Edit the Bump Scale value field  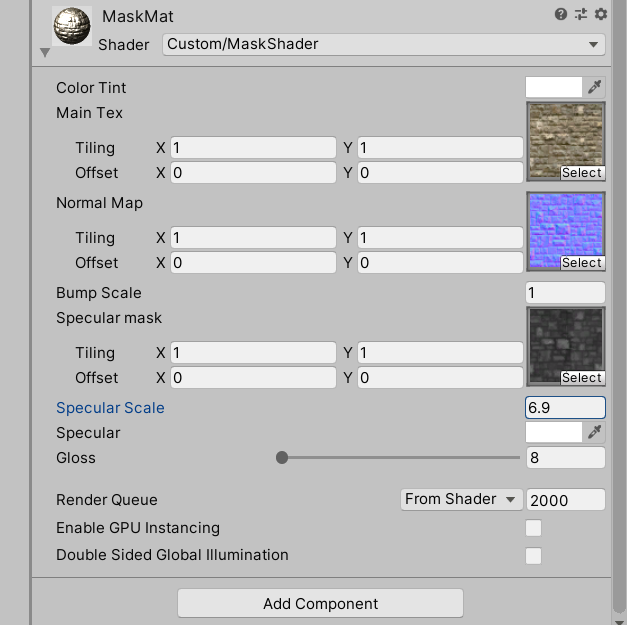coord(565,293)
